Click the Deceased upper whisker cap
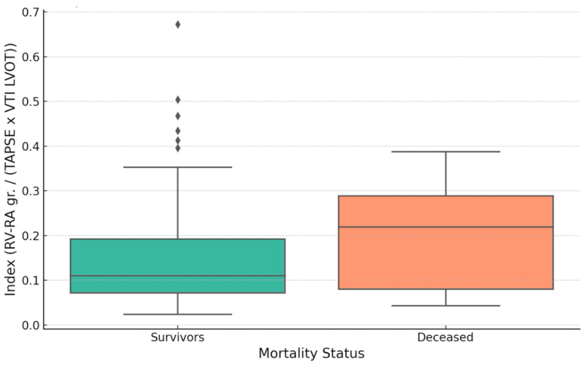Image resolution: width=588 pixels, height=368 pixels. tap(446, 152)
